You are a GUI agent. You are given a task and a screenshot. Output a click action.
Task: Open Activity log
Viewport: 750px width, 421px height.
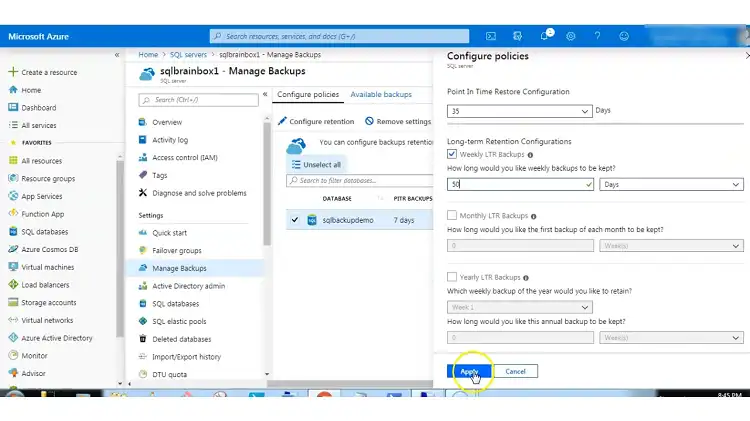(163, 140)
